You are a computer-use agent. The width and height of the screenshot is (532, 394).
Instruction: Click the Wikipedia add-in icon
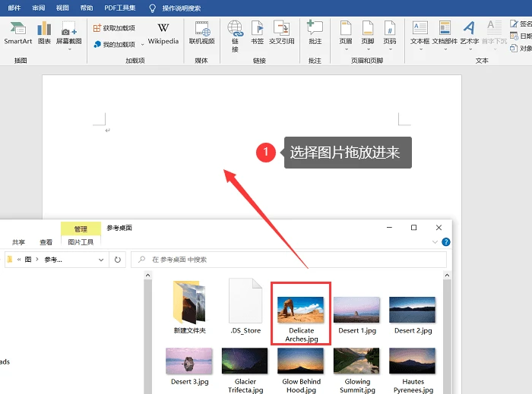[163, 33]
